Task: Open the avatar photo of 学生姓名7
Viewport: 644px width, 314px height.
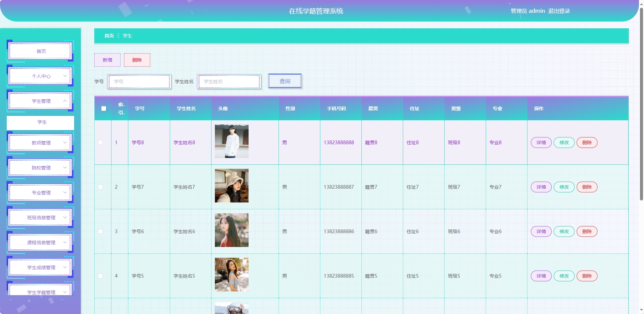Action: (232, 186)
